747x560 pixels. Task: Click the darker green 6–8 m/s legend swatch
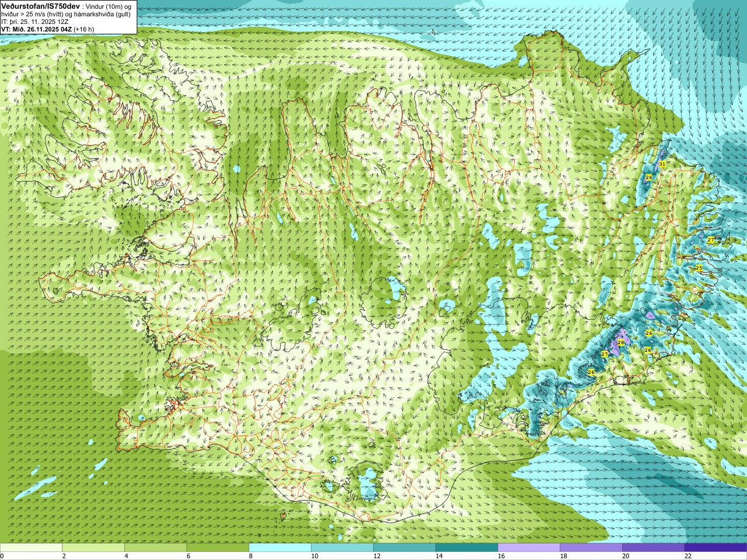point(218,547)
